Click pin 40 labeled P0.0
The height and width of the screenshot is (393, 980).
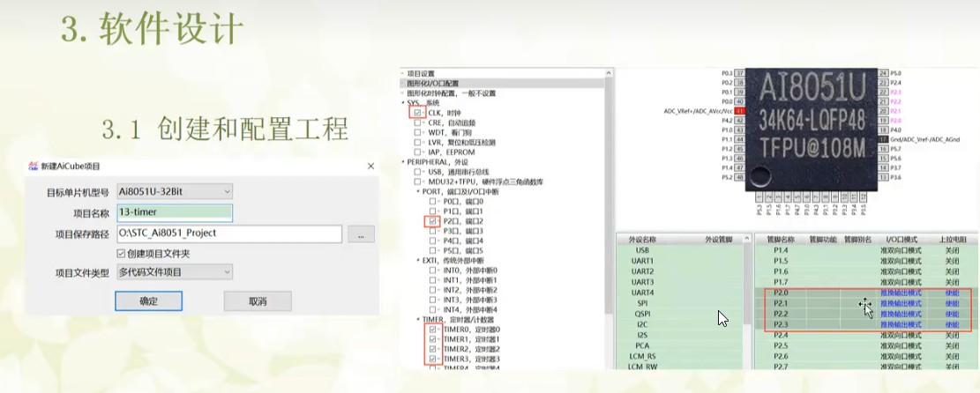(x=739, y=101)
